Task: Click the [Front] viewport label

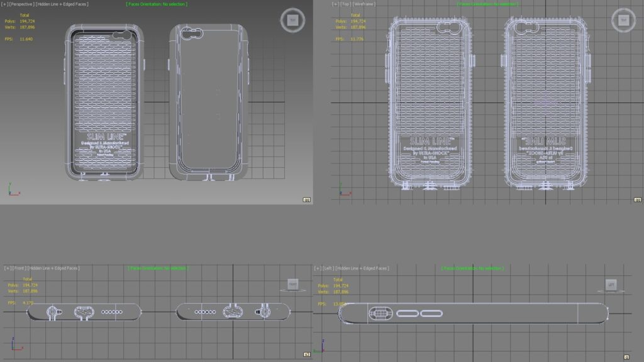Action: 19,268
